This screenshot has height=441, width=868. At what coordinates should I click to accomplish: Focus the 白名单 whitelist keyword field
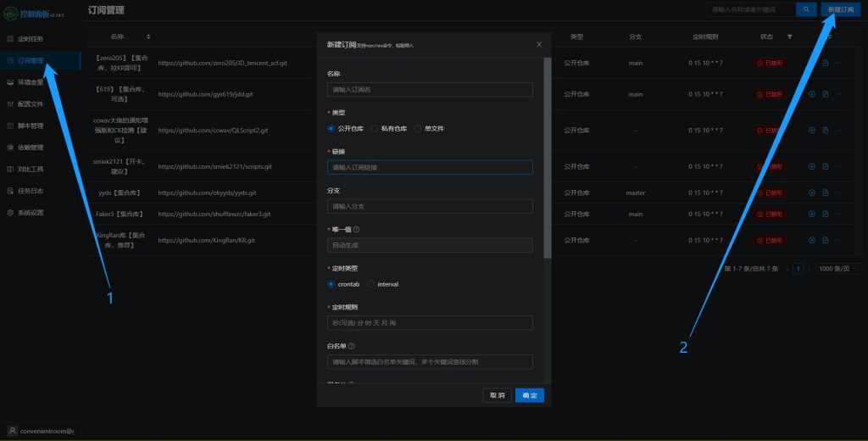point(430,362)
